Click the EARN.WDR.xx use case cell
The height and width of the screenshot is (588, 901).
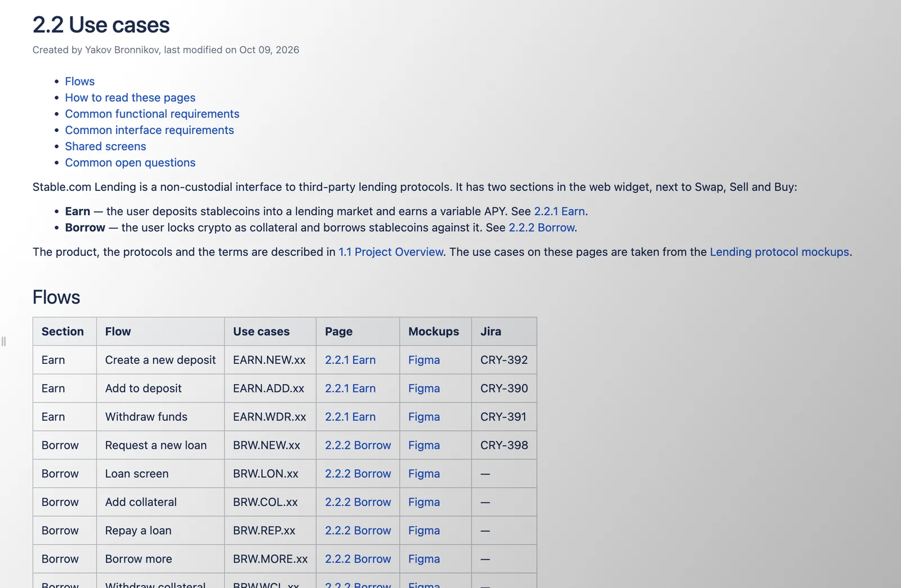tap(270, 417)
